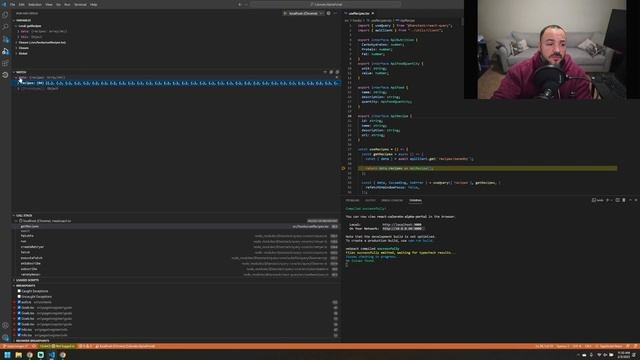
Task: Open the Explorer view in the activity bar
Action: click(x=5, y=15)
